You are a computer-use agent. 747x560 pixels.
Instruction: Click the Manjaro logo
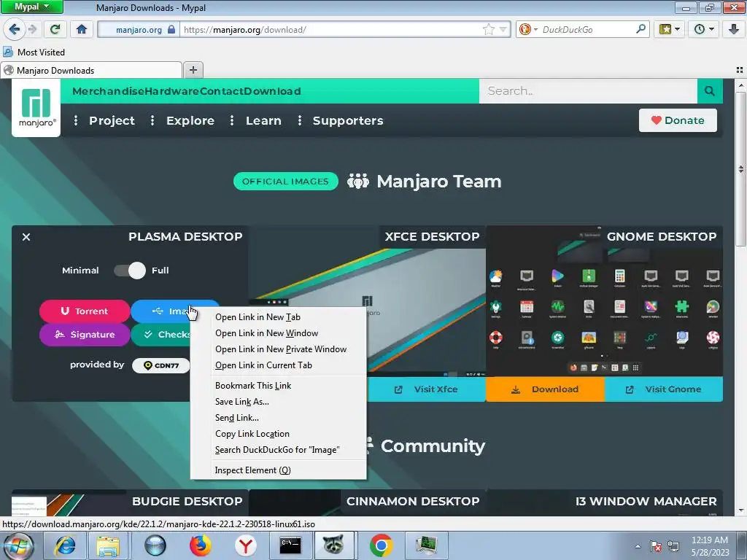coord(36,108)
